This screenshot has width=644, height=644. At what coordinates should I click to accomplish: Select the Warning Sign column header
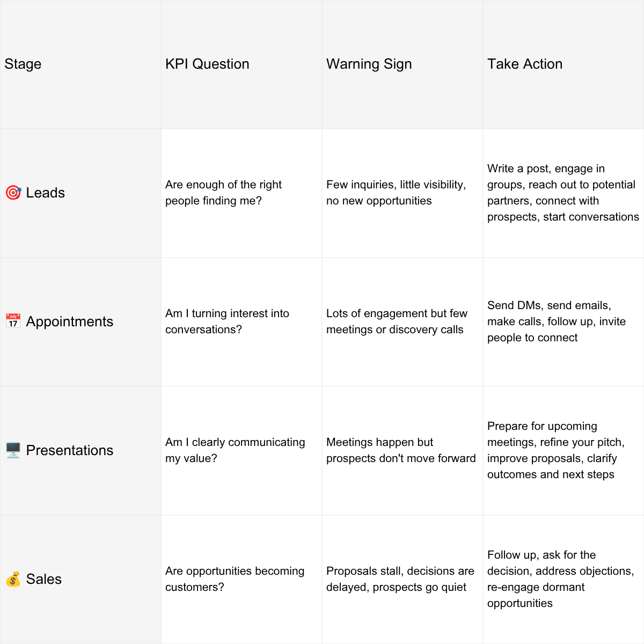click(x=402, y=64)
